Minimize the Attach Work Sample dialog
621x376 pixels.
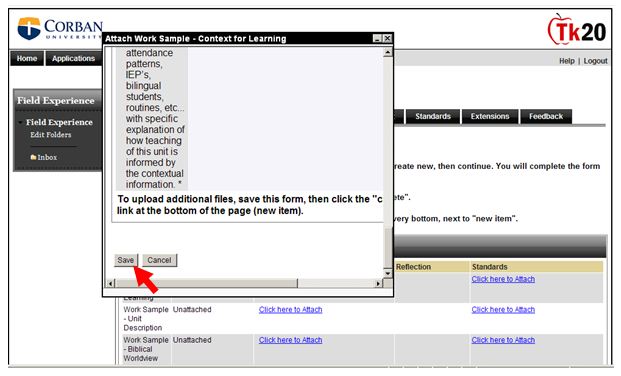tap(377, 38)
